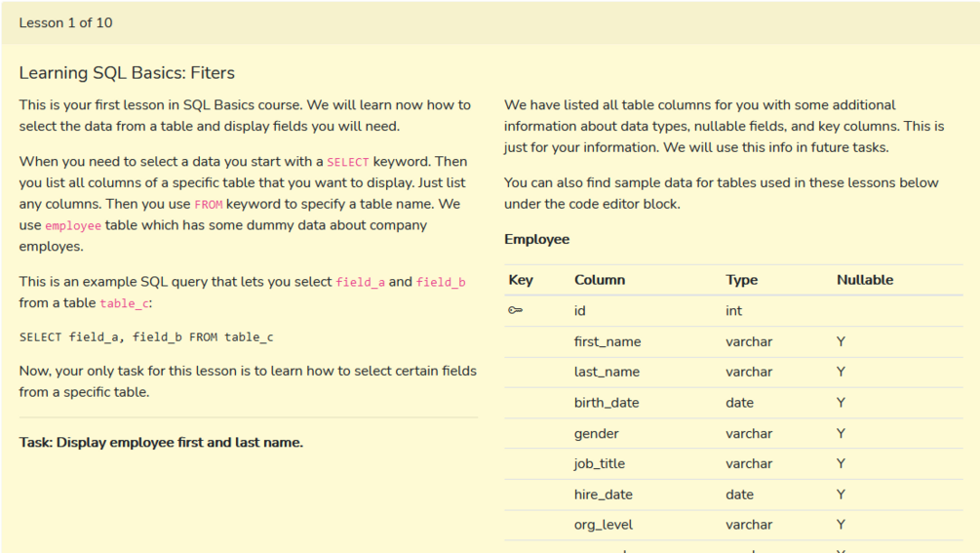The width and height of the screenshot is (980, 553).
Task: Click the Type column header
Action: (741, 280)
